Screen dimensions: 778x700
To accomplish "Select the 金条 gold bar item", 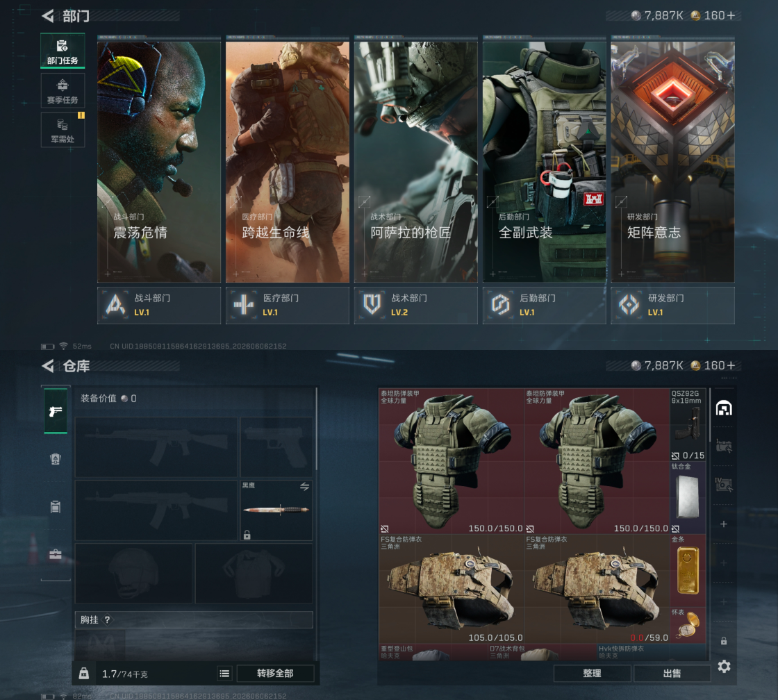I will pyautogui.click(x=688, y=571).
